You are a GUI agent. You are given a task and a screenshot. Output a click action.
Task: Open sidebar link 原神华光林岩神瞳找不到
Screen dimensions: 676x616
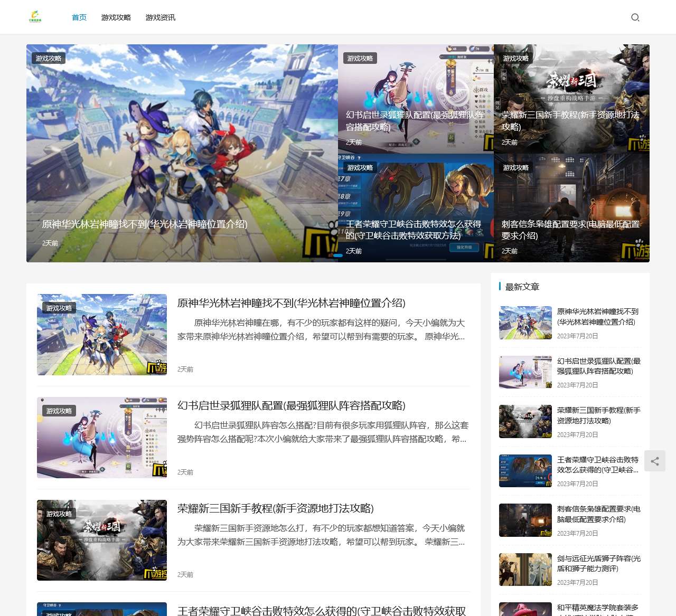point(598,317)
